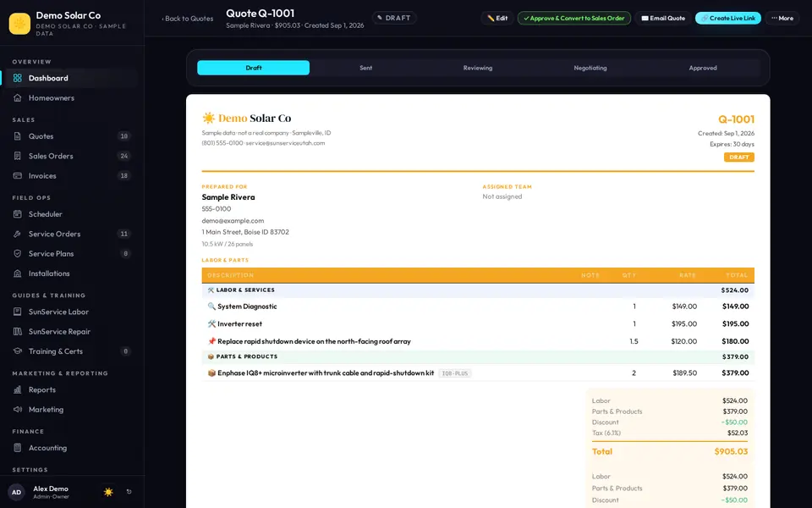Click the Training & Certs cap icon
This screenshot has height=508, width=812.
click(18, 351)
